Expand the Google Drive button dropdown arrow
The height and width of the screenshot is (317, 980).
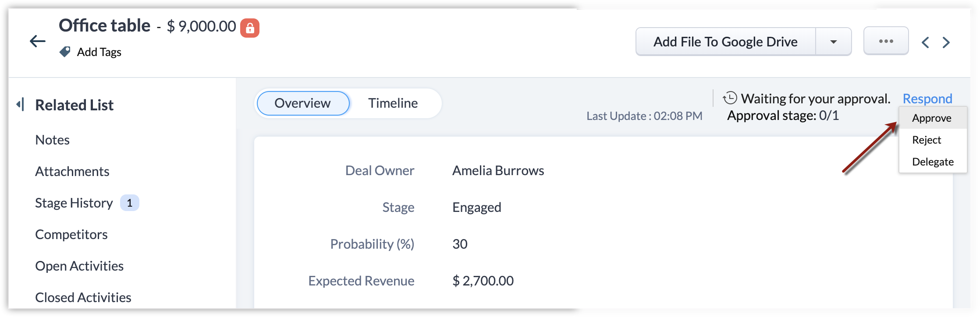[x=833, y=42]
